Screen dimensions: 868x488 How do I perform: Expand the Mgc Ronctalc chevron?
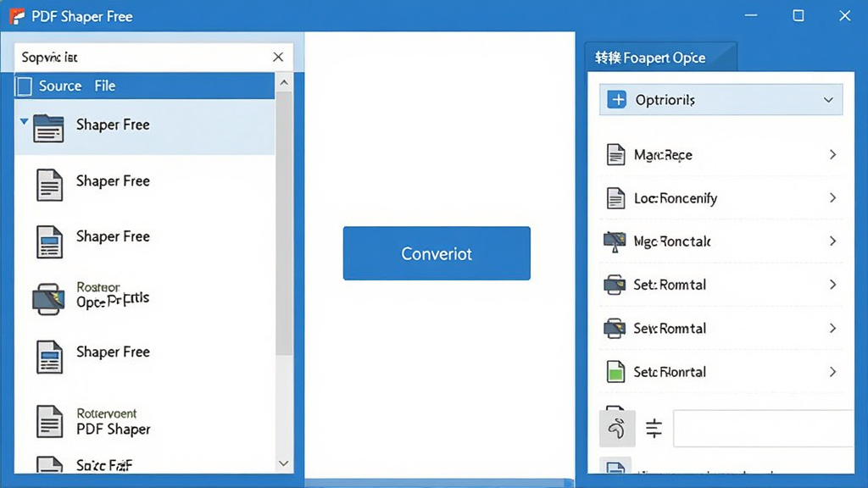point(832,241)
